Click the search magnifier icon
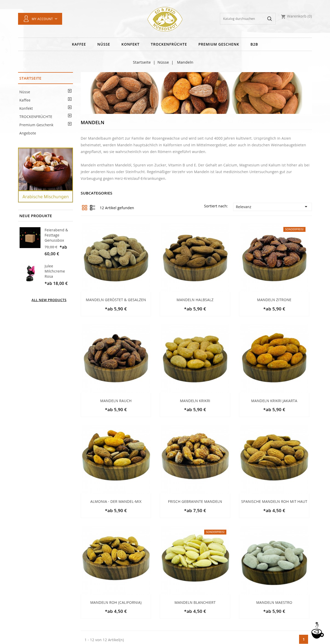Viewport: 330px width, 644px height. tap(269, 19)
